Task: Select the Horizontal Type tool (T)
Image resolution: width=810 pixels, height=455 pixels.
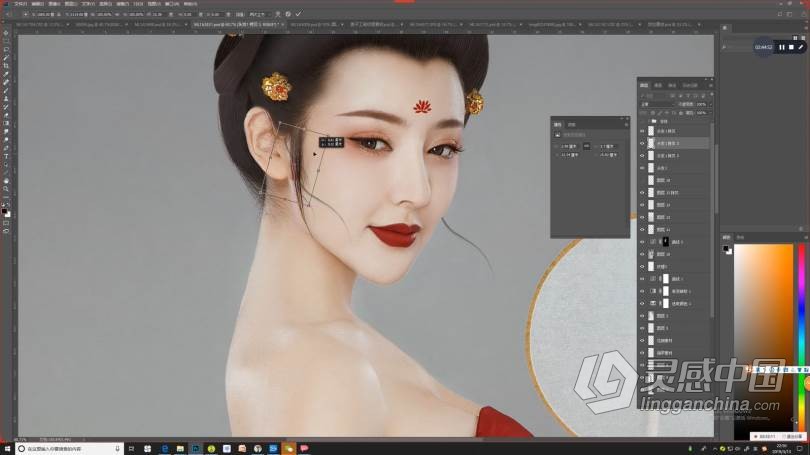Action: pos(6,156)
